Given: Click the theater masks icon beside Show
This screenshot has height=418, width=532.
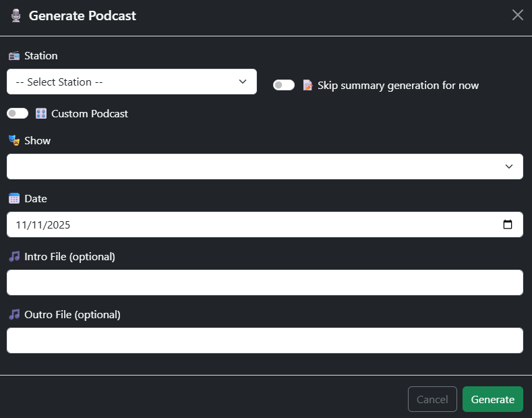Looking at the screenshot, I should (x=14, y=141).
